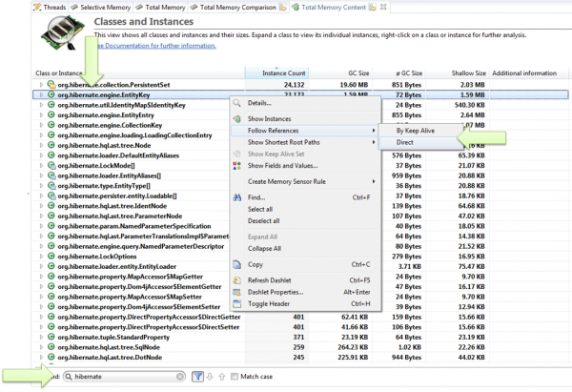Click SqlNode class icon

51,347
